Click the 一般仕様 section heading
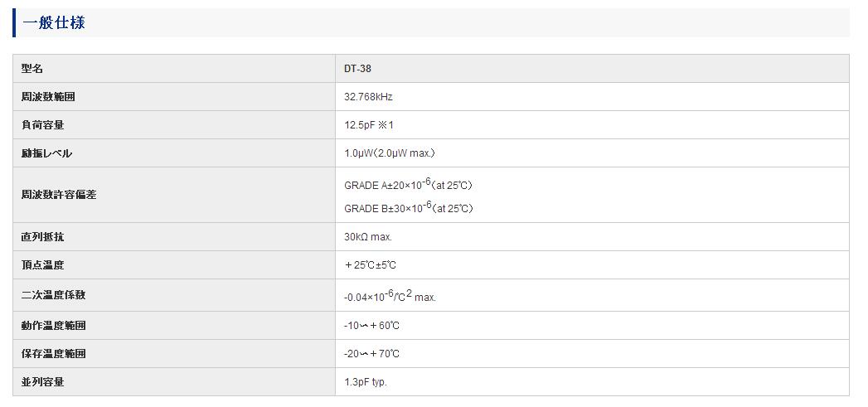Viewport: 868px width, 407px height. (x=53, y=22)
